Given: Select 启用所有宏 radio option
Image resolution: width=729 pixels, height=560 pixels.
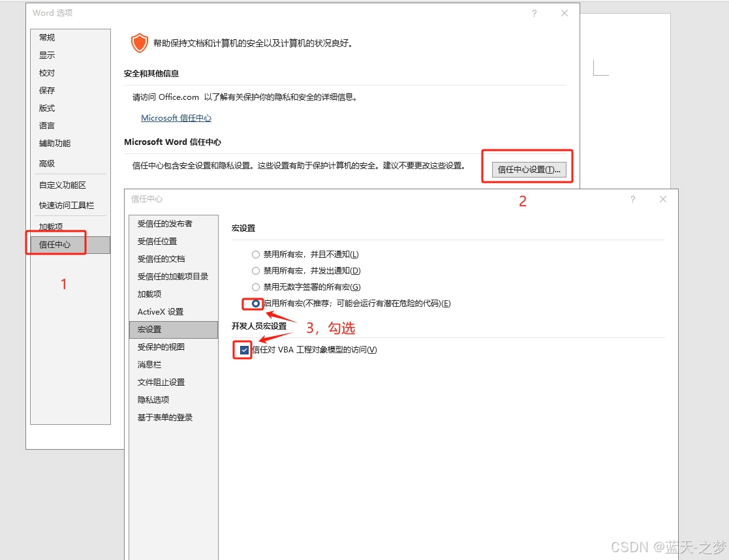Looking at the screenshot, I should click(256, 303).
